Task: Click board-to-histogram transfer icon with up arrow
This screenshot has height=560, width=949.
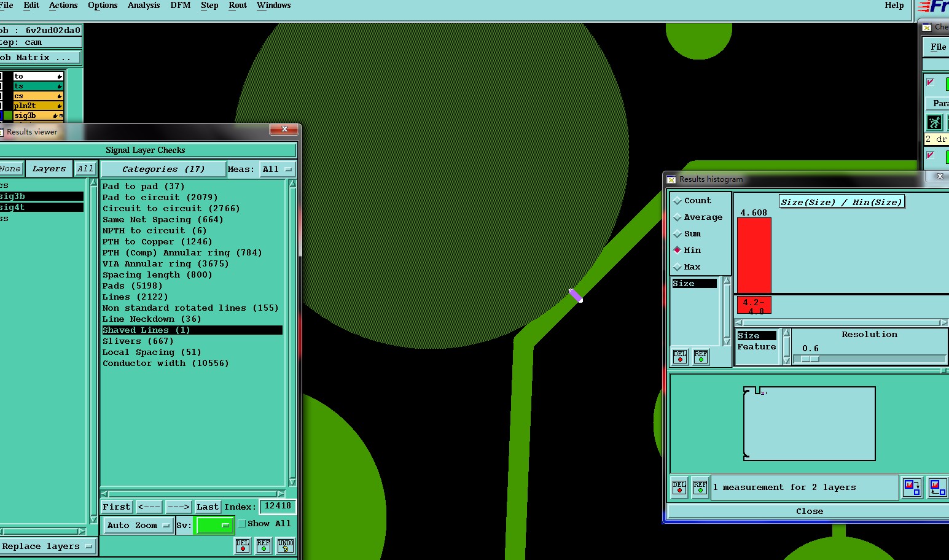Action: click(938, 488)
